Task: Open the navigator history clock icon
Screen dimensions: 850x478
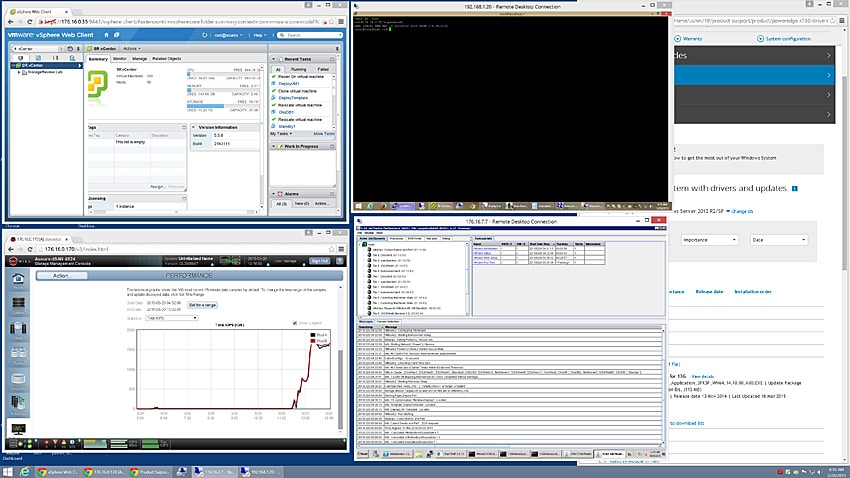Action: coord(70,49)
